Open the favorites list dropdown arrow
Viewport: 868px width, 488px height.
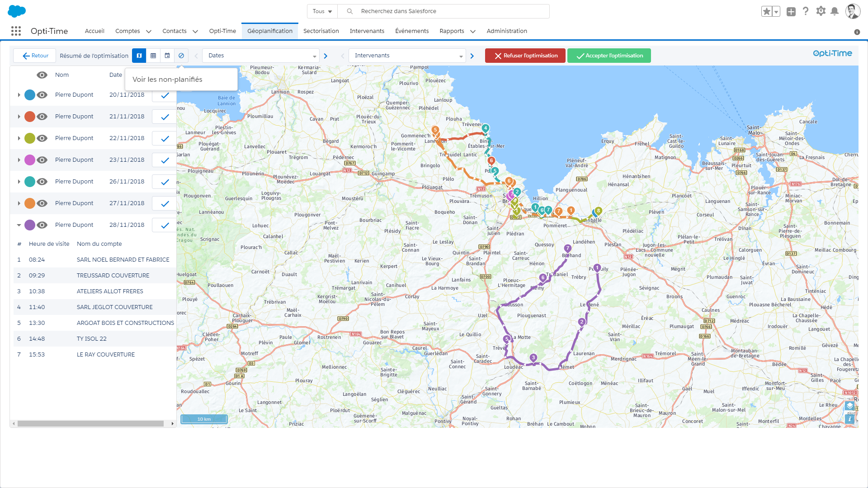(x=776, y=11)
